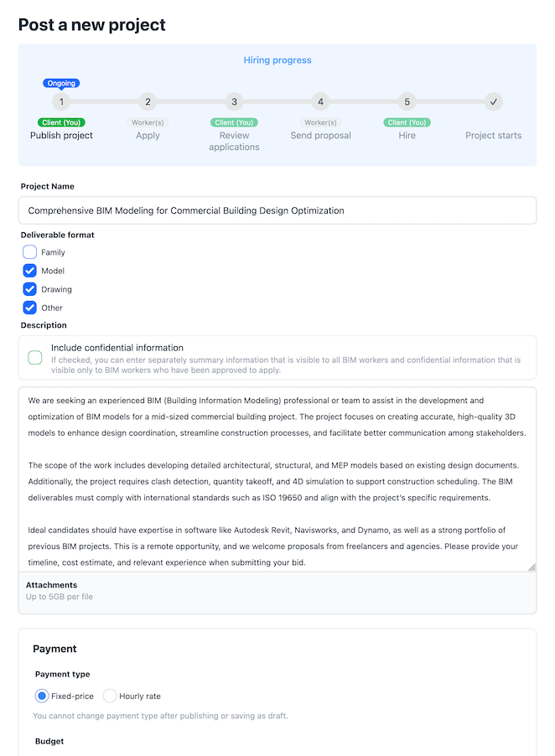This screenshot has width=555, height=756.
Task: Uncheck the Other deliverable format
Action: pyautogui.click(x=30, y=308)
